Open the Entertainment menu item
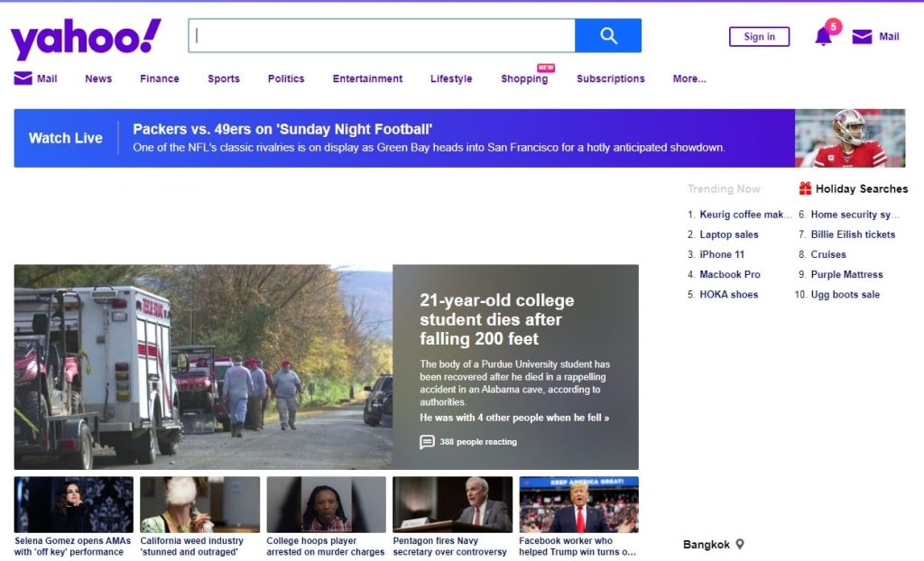 click(x=368, y=78)
